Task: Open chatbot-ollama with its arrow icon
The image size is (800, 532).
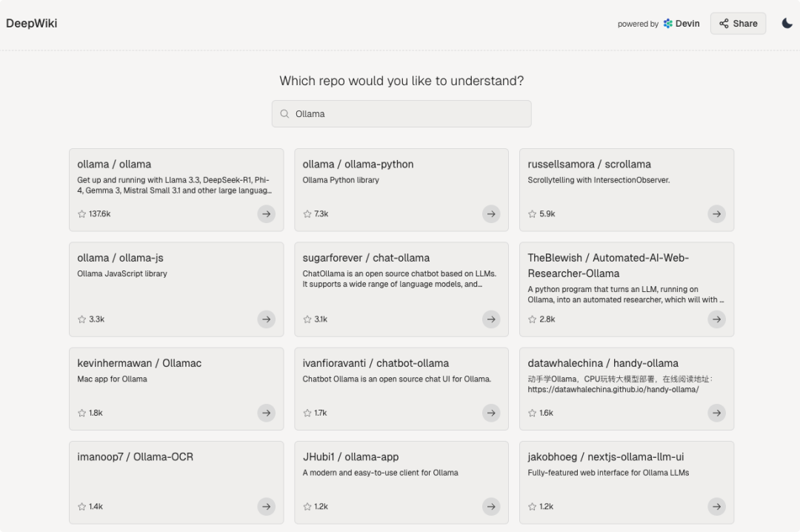Action: click(491, 413)
